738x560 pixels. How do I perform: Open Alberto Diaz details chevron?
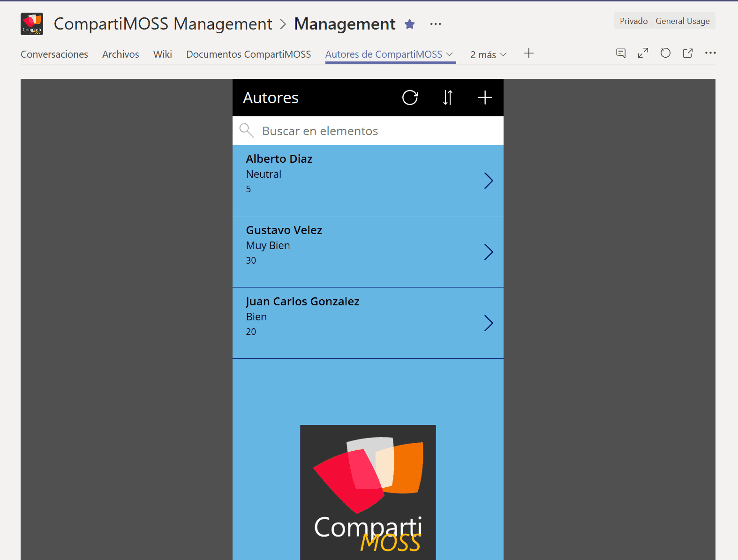pyautogui.click(x=489, y=181)
